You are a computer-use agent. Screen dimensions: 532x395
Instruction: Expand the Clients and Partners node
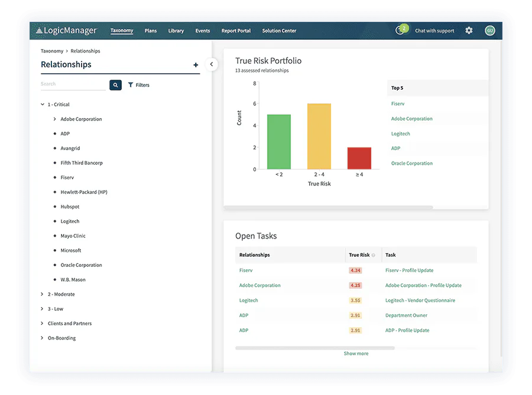click(42, 323)
